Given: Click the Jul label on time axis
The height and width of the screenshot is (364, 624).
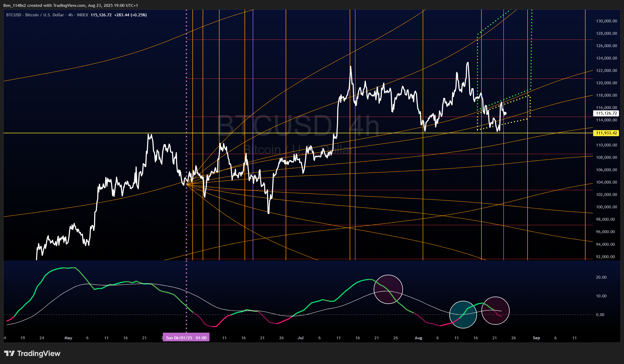Looking at the screenshot, I should [300, 338].
